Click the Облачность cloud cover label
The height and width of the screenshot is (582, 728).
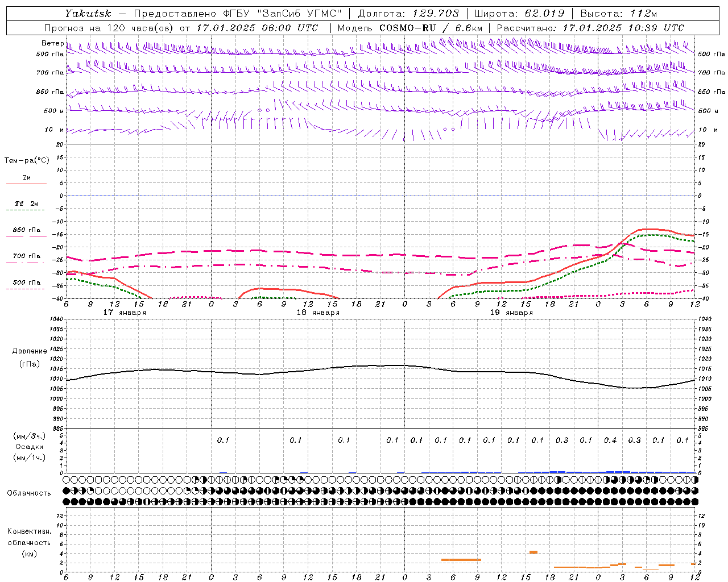click(x=29, y=493)
